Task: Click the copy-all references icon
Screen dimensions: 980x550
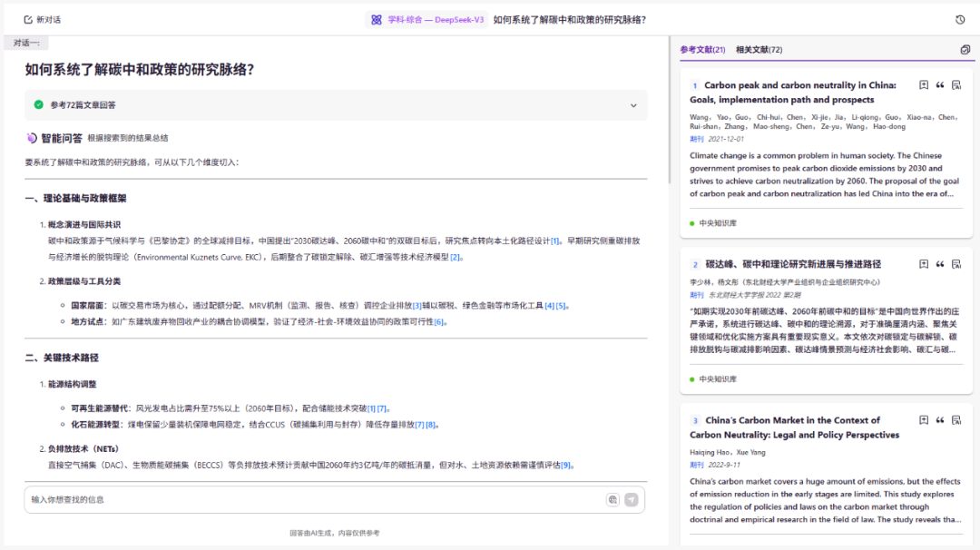Action: 965,50
